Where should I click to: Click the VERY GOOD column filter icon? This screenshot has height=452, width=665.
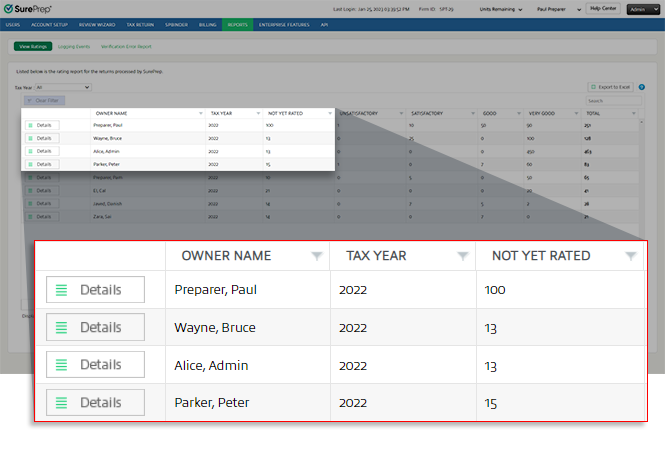pyautogui.click(x=576, y=113)
